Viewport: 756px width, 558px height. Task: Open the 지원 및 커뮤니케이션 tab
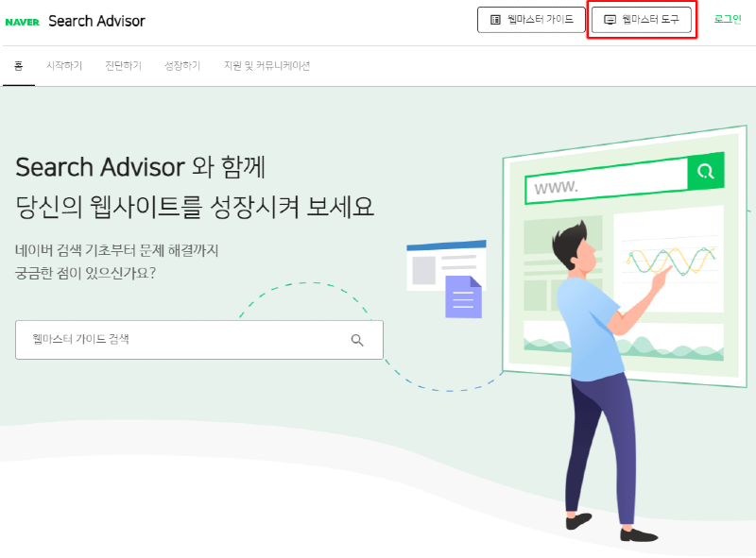tap(266, 65)
